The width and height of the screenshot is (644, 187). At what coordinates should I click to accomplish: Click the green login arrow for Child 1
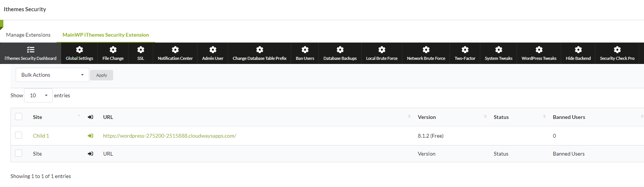[x=90, y=136]
